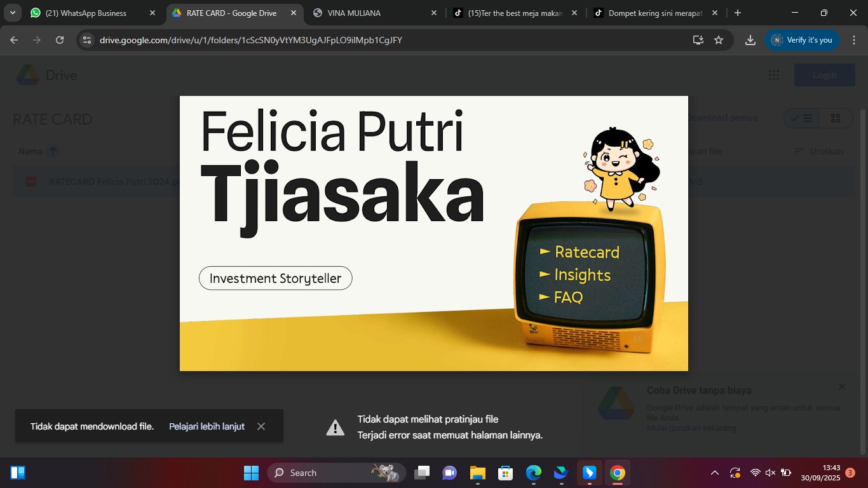Switch to grid view layout

click(x=836, y=118)
